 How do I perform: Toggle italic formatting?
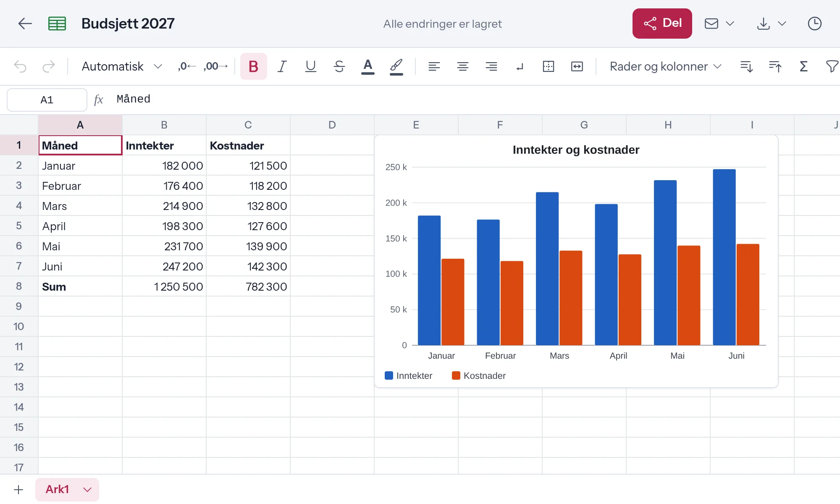[282, 66]
